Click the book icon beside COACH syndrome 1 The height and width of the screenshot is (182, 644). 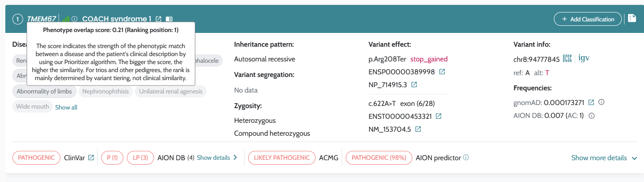[x=169, y=19]
